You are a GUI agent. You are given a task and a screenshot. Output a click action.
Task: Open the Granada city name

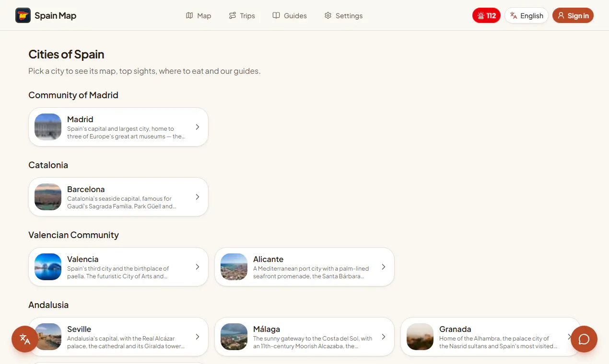tap(455, 329)
